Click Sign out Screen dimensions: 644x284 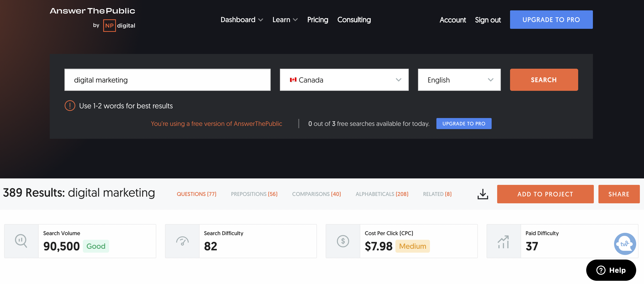pyautogui.click(x=488, y=20)
